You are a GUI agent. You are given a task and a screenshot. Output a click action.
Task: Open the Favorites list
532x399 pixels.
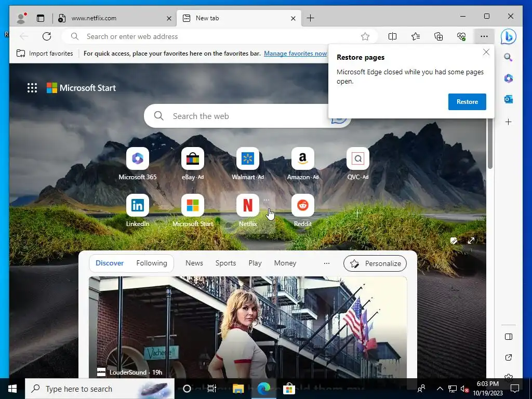tap(415, 36)
